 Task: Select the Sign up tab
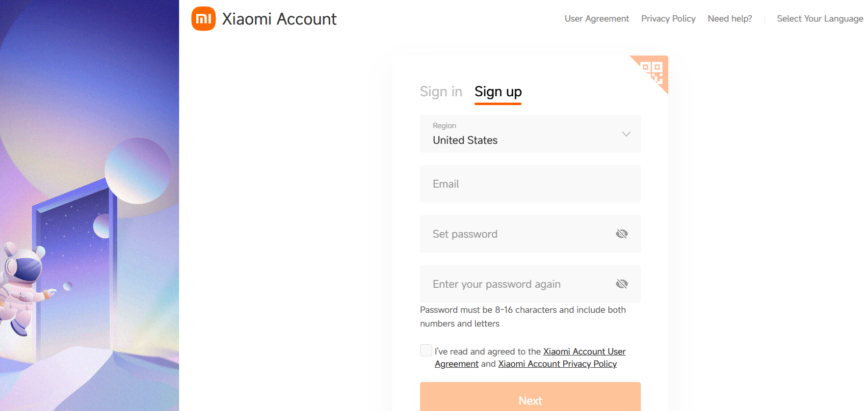point(498,92)
